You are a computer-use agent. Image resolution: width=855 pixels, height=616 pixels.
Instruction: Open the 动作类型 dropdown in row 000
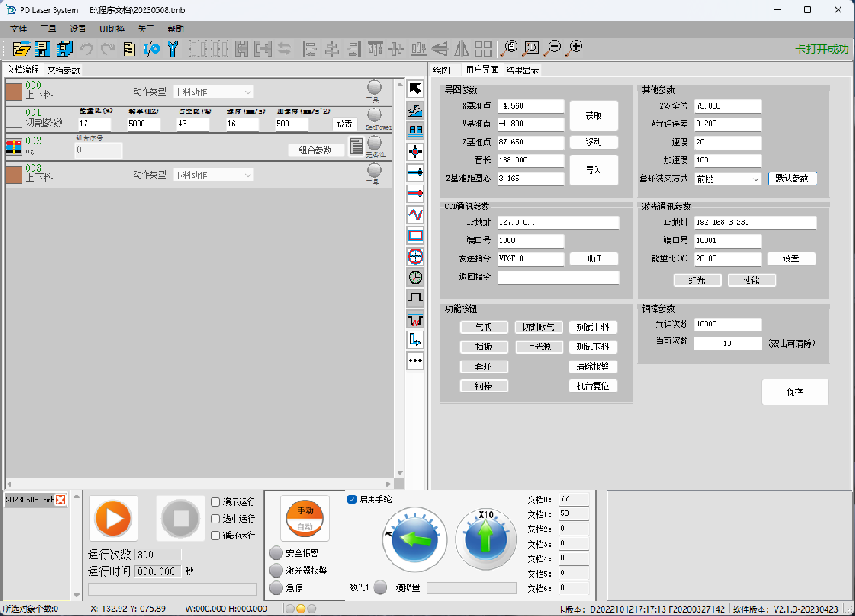coord(213,92)
